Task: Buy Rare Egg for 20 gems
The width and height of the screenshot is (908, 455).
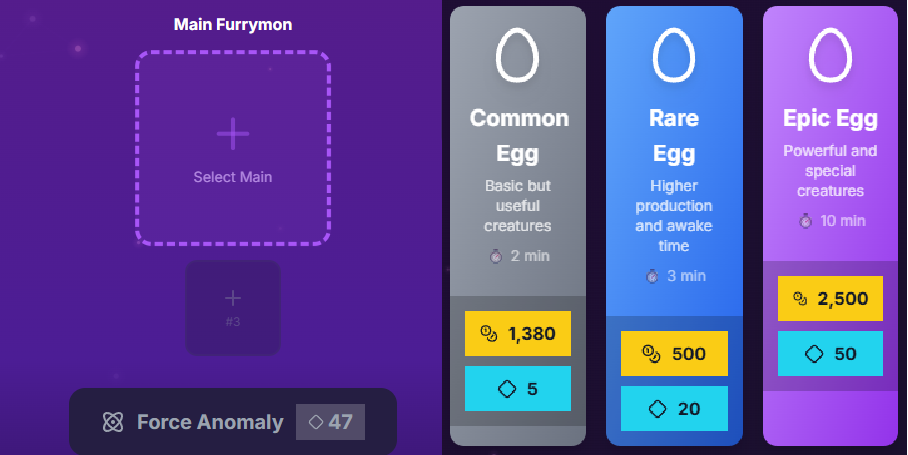Action: point(673,408)
